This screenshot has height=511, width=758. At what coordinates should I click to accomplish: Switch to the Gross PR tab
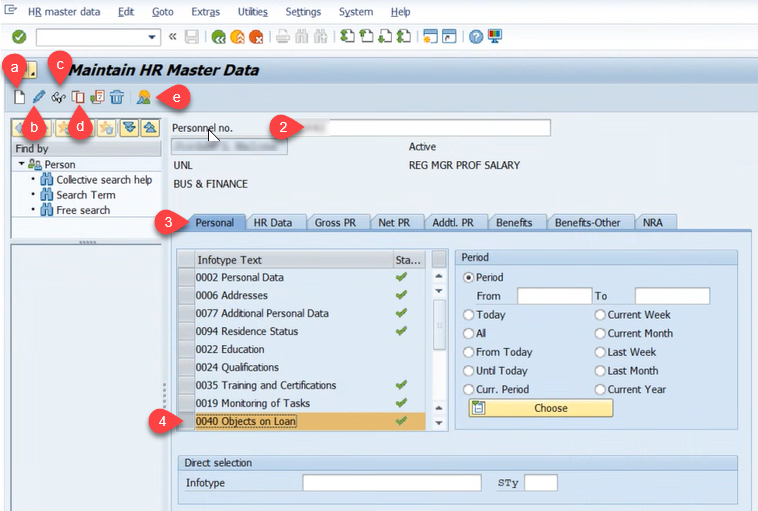[x=335, y=223]
